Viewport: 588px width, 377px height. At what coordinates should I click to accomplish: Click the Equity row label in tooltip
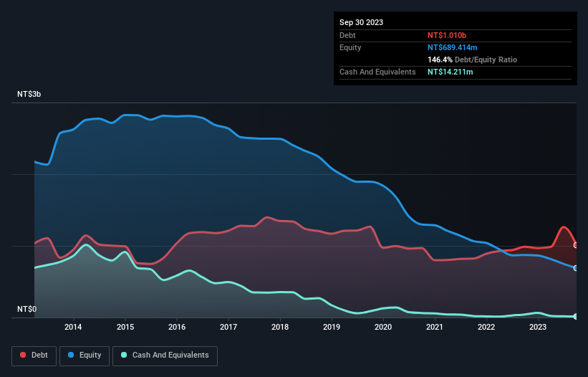(350, 47)
